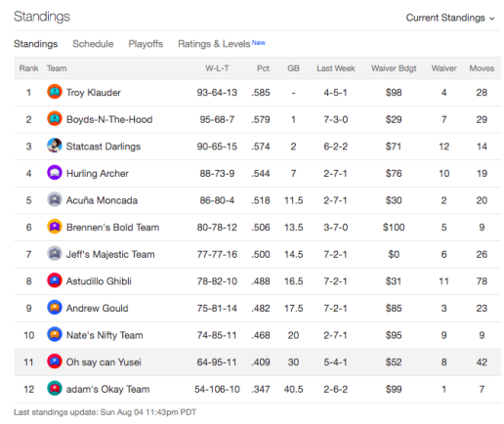This screenshot has width=504, height=424.
Task: Open Andrew Gould team page
Action: (x=97, y=308)
